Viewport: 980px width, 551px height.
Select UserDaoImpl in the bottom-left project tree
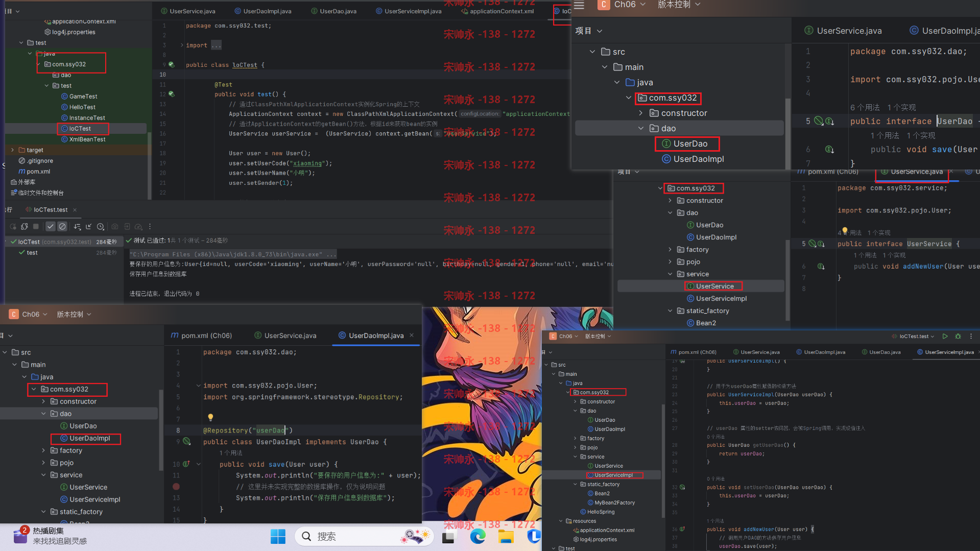(89, 438)
